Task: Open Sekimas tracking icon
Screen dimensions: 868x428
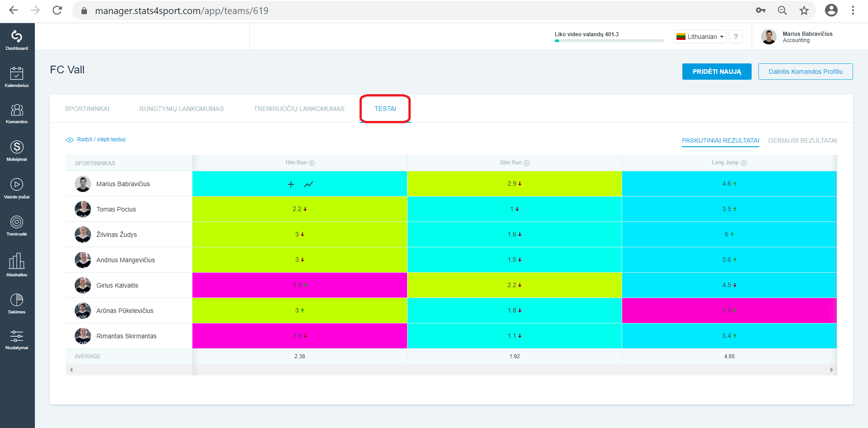Action: tap(17, 303)
